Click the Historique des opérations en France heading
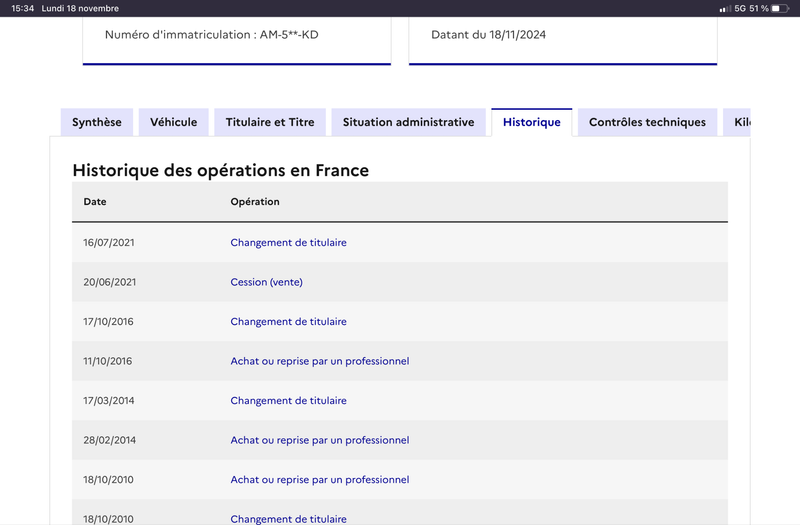The width and height of the screenshot is (800, 525). point(220,170)
